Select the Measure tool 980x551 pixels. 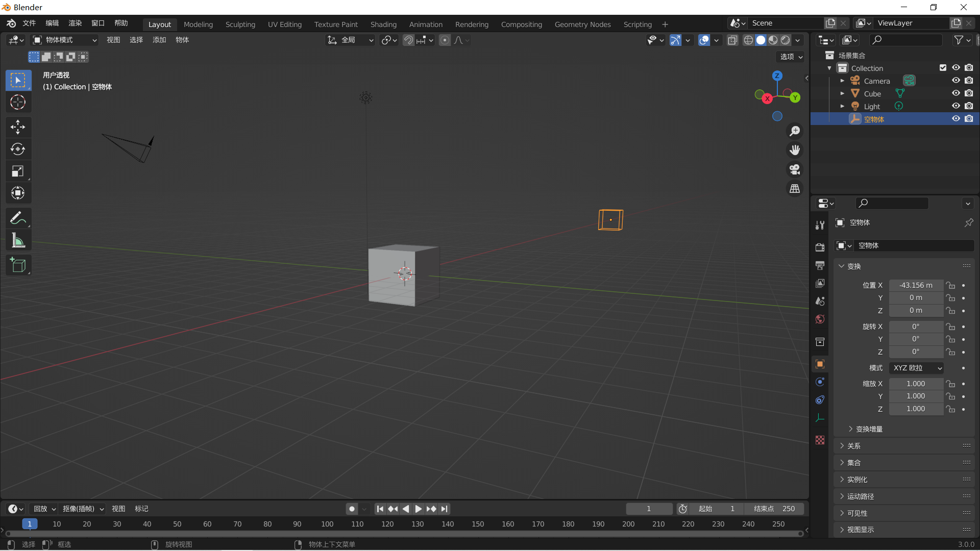(x=18, y=240)
